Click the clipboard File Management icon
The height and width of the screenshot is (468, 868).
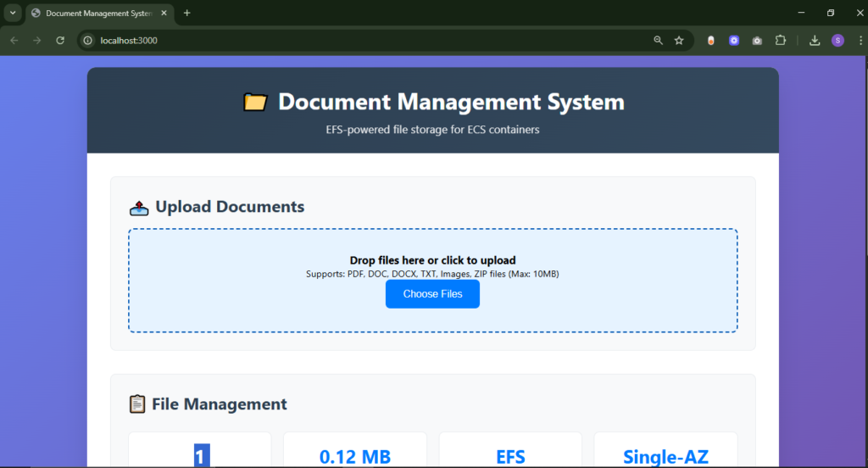[137, 404]
